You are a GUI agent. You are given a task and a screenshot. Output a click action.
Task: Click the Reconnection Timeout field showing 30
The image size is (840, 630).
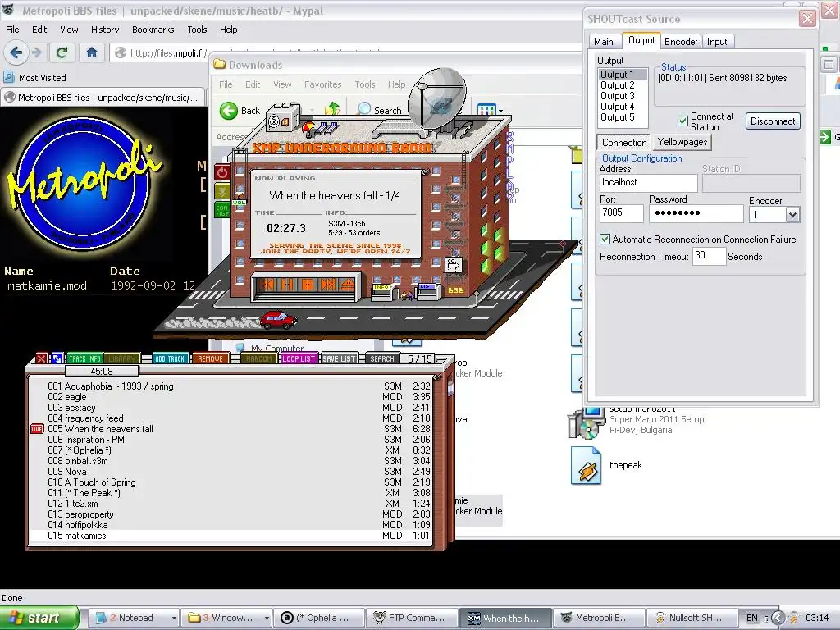(709, 256)
